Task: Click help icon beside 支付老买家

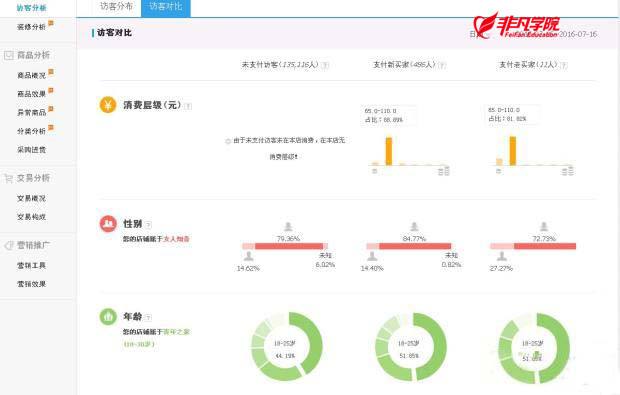Action: pyautogui.click(x=564, y=65)
